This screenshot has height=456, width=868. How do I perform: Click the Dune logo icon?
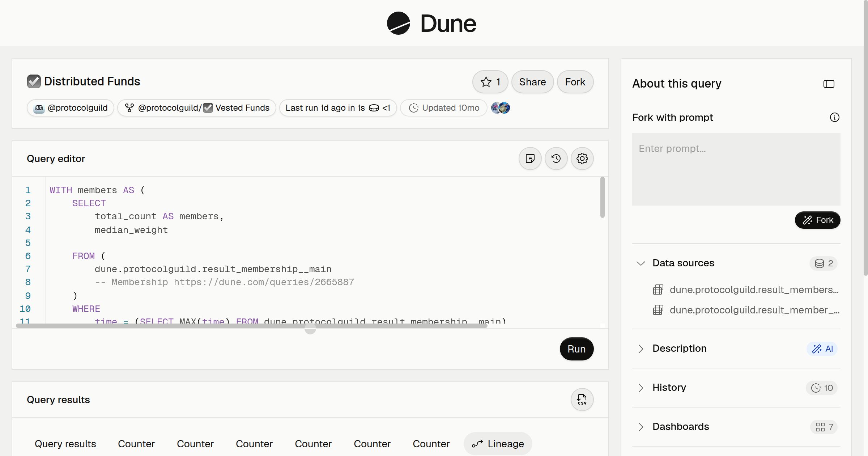coord(398,23)
